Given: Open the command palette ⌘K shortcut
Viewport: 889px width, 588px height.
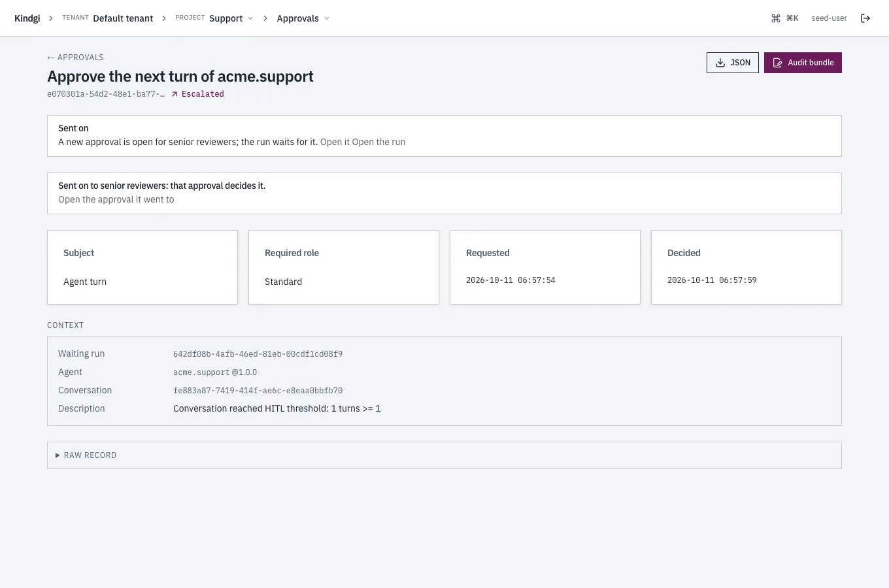Looking at the screenshot, I should (x=785, y=18).
